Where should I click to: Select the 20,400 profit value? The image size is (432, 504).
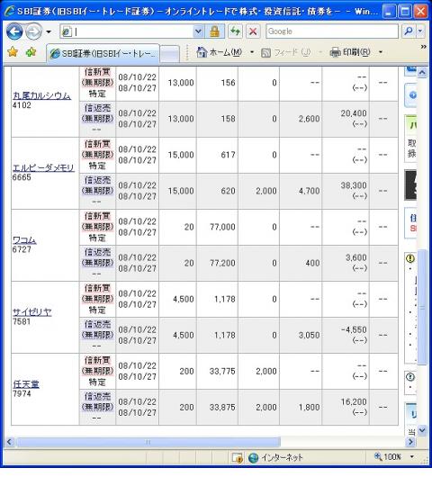click(354, 113)
